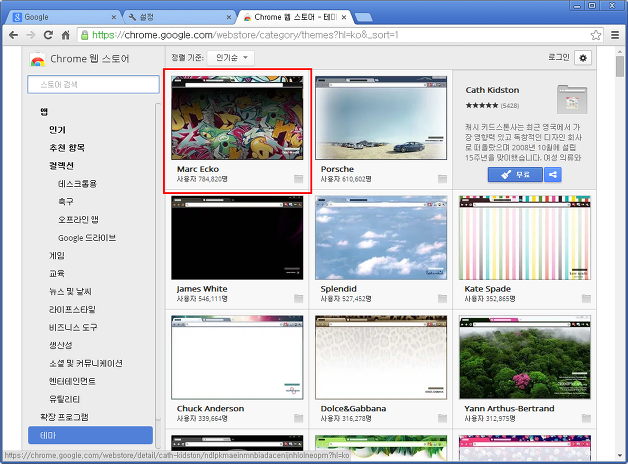Open Chrome hamburger menu
This screenshot has width=628, height=464.
615,35
